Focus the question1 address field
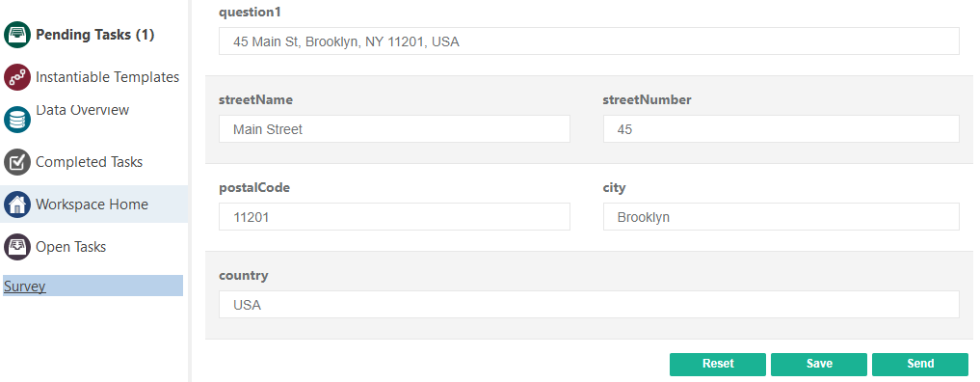 (x=589, y=41)
